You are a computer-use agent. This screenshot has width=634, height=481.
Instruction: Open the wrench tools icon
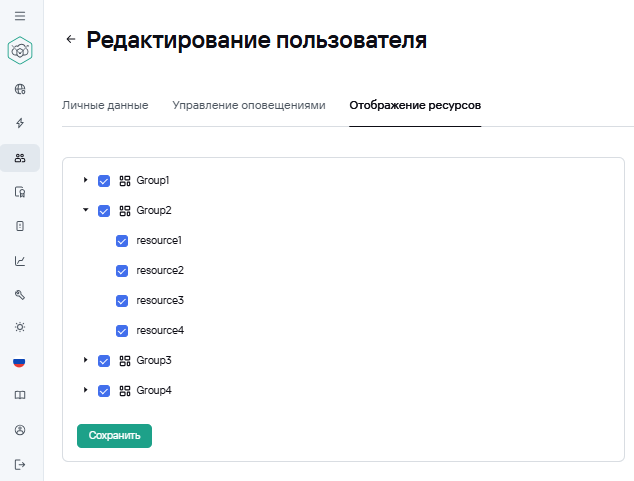[x=20, y=295]
